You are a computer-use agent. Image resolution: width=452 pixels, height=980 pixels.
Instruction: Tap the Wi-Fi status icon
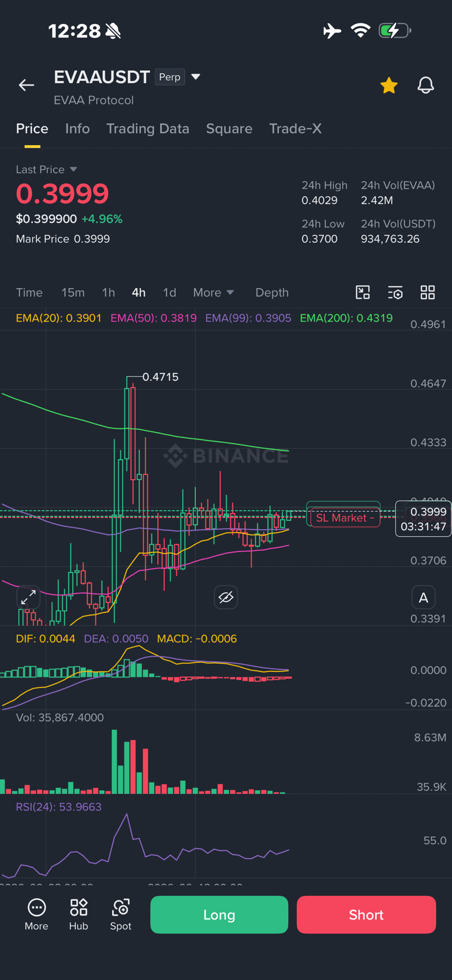[360, 31]
